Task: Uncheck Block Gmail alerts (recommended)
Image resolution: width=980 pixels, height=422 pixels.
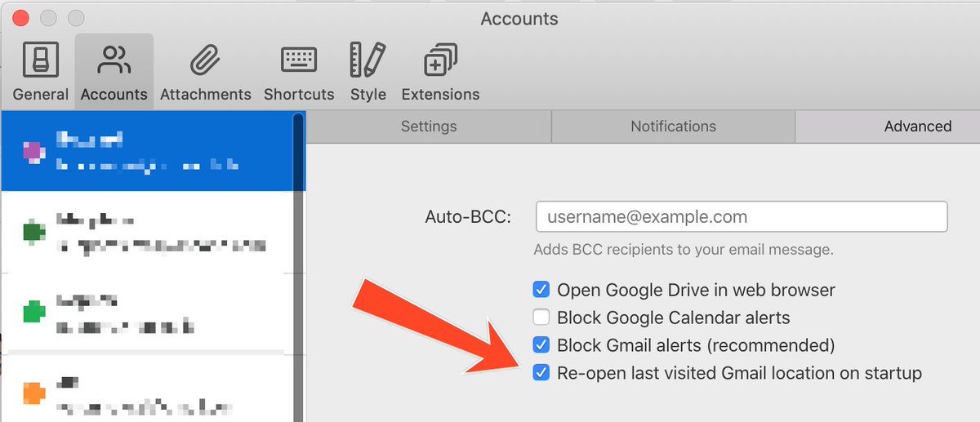Action: [541, 344]
